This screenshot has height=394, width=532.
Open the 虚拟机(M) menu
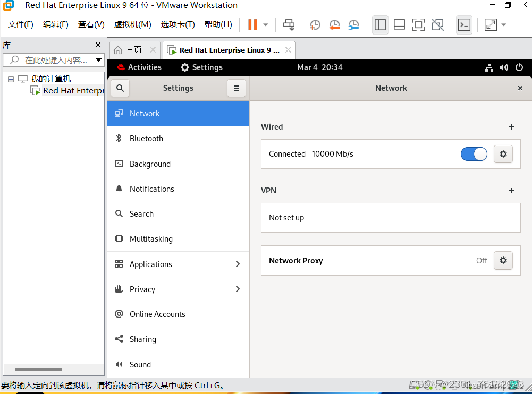133,24
